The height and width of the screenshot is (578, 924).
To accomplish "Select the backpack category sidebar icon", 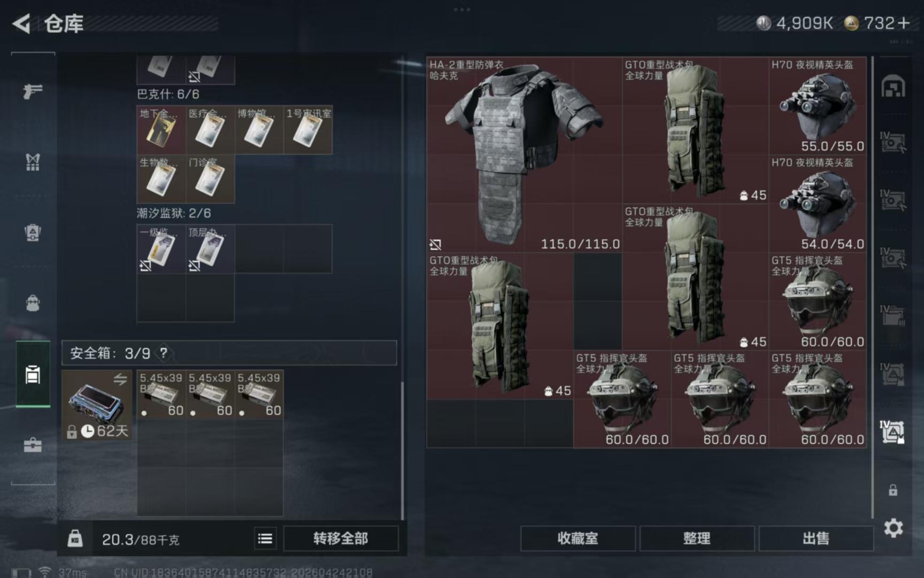I will pyautogui.click(x=33, y=303).
